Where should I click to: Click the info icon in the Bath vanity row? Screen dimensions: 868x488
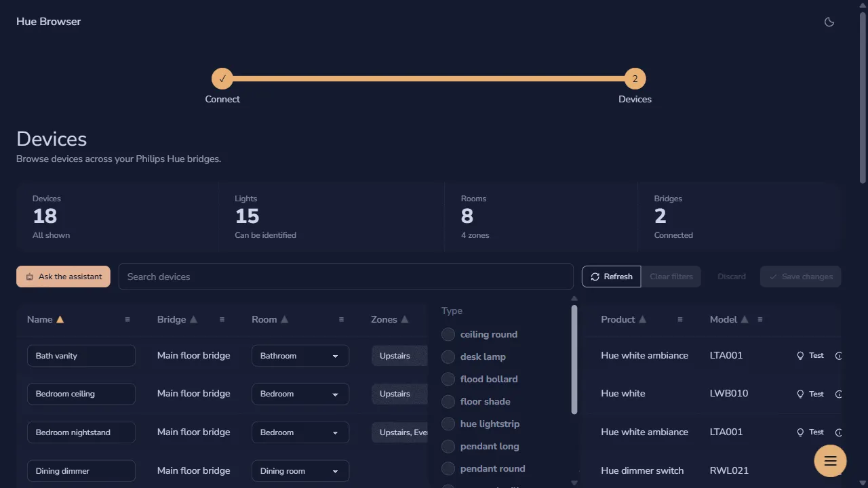tap(838, 356)
